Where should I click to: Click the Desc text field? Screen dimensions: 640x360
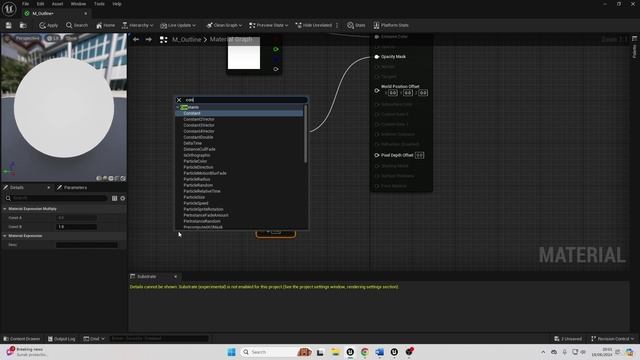pyautogui.click(x=87, y=245)
